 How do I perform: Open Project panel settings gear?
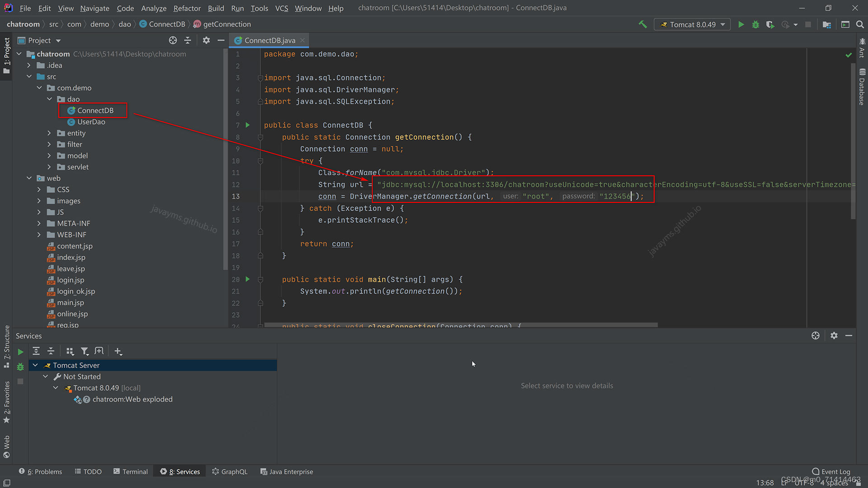(206, 40)
